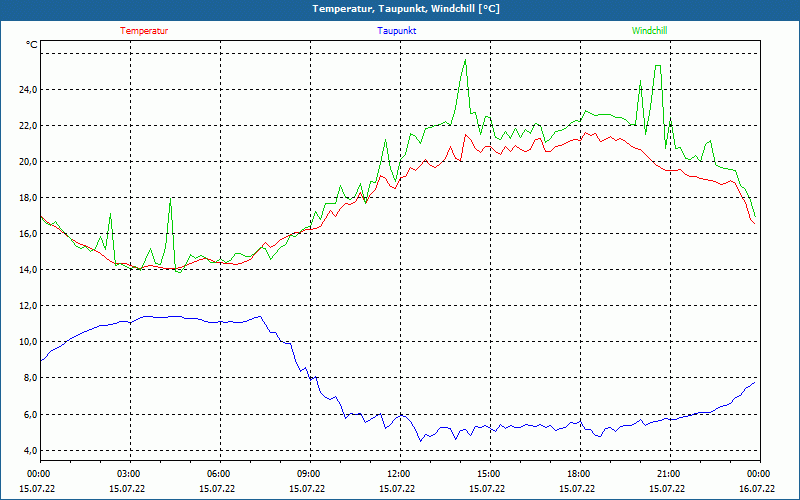
Task: Click the red Temperatur legend label
Action: [144, 31]
